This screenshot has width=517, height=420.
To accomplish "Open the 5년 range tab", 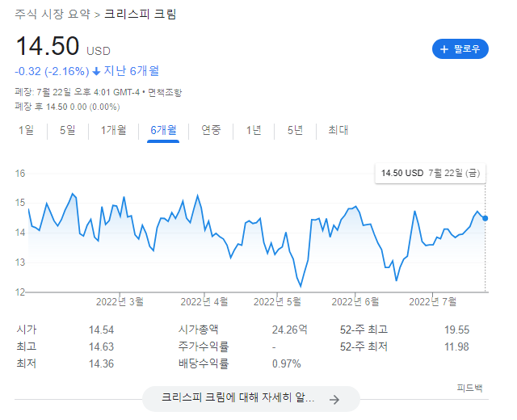I will click(295, 130).
